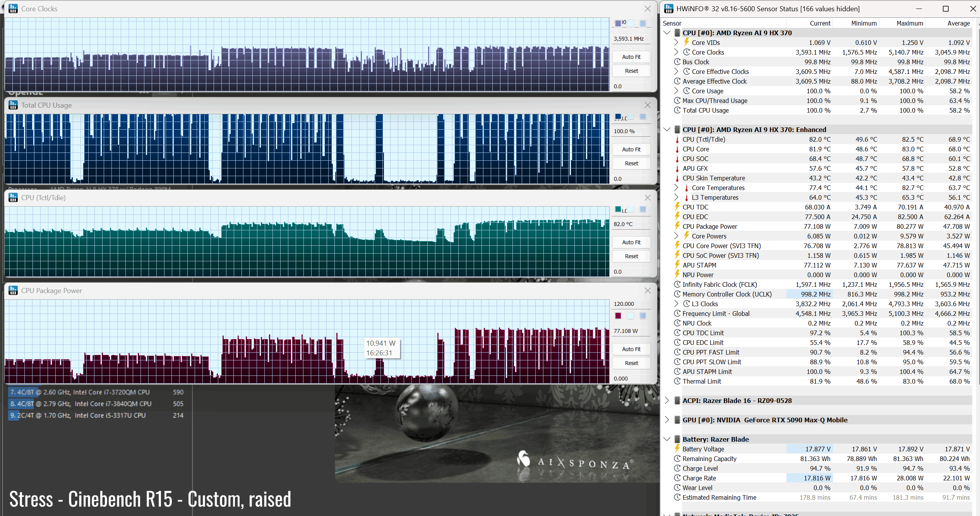Click the 0.000 minimum field in CPU Package Power
The image size is (980, 516).
point(631,379)
